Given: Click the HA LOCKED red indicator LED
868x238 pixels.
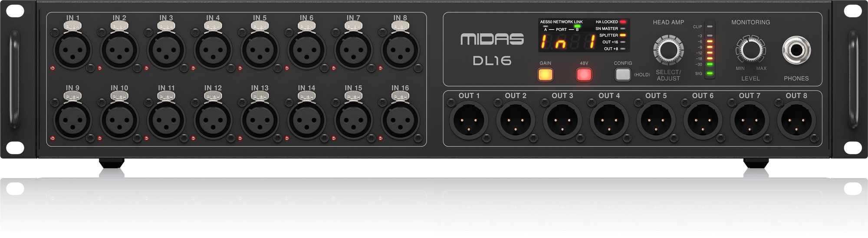Looking at the screenshot, I should point(623,22).
